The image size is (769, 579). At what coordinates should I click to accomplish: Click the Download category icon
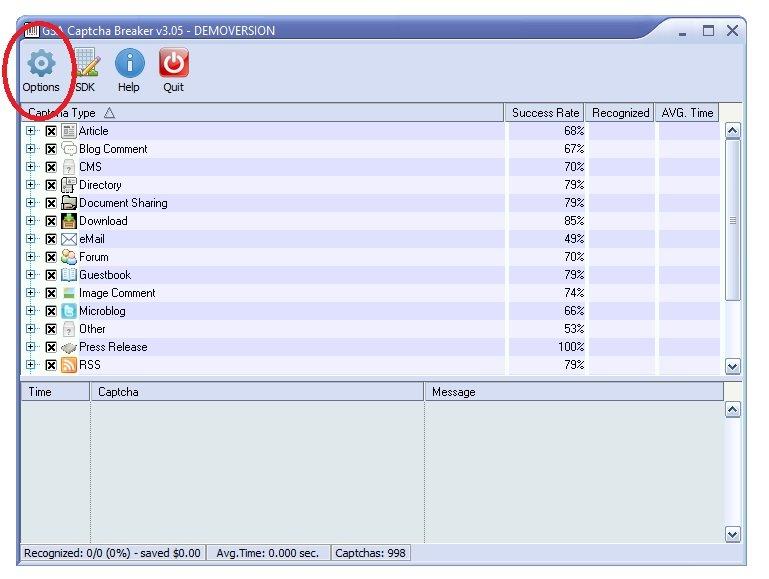(x=69, y=221)
